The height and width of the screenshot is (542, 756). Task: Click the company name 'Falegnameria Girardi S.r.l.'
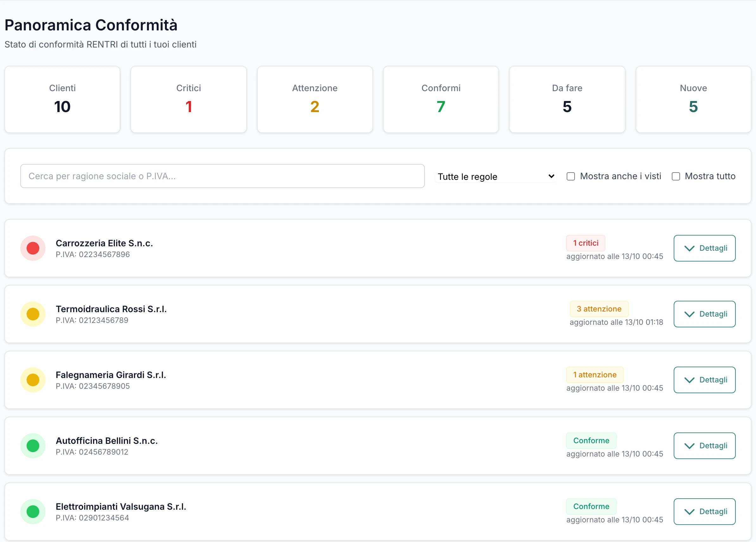point(111,375)
